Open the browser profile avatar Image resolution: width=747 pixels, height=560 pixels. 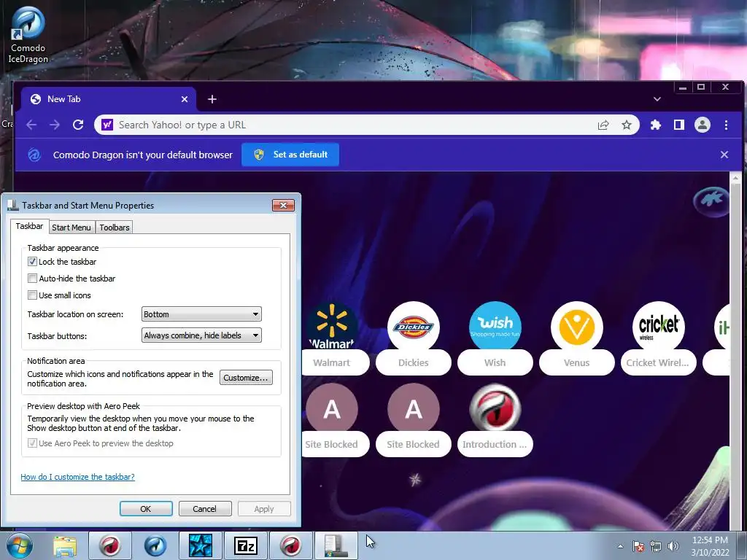[x=703, y=125]
